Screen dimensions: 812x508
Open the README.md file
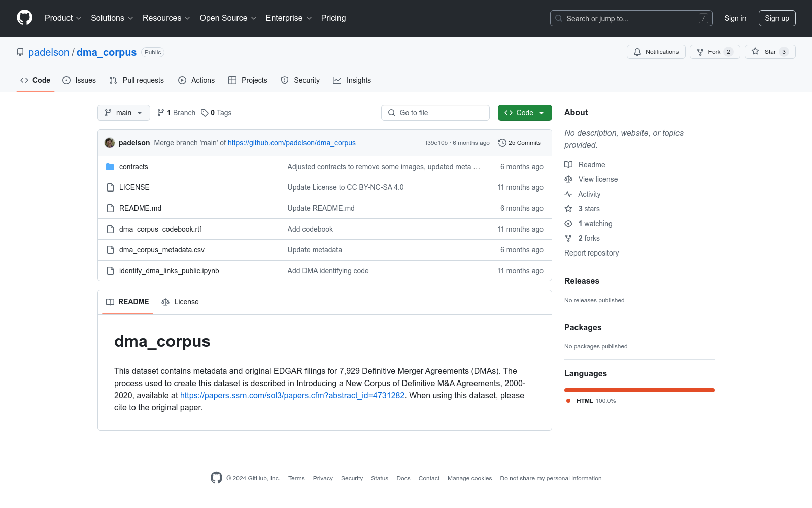coord(140,208)
